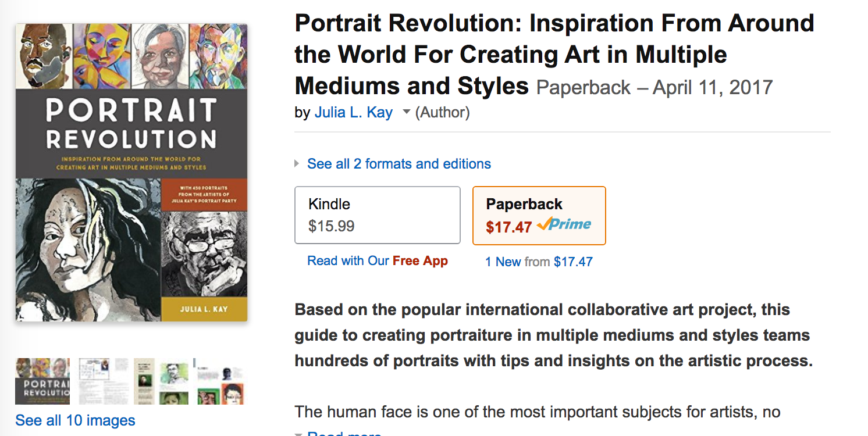The image size is (868, 436).
Task: Select the Paperback format option
Action: (539, 215)
